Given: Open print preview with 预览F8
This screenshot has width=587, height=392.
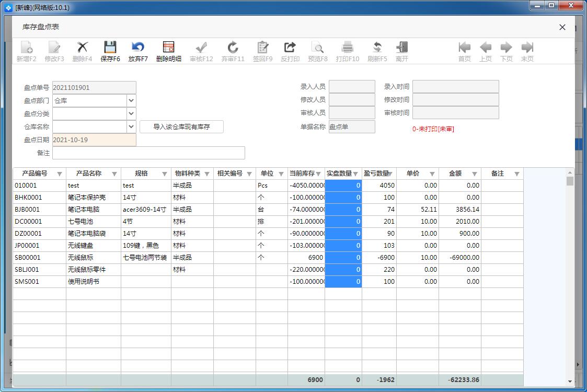Looking at the screenshot, I should click(x=317, y=48).
